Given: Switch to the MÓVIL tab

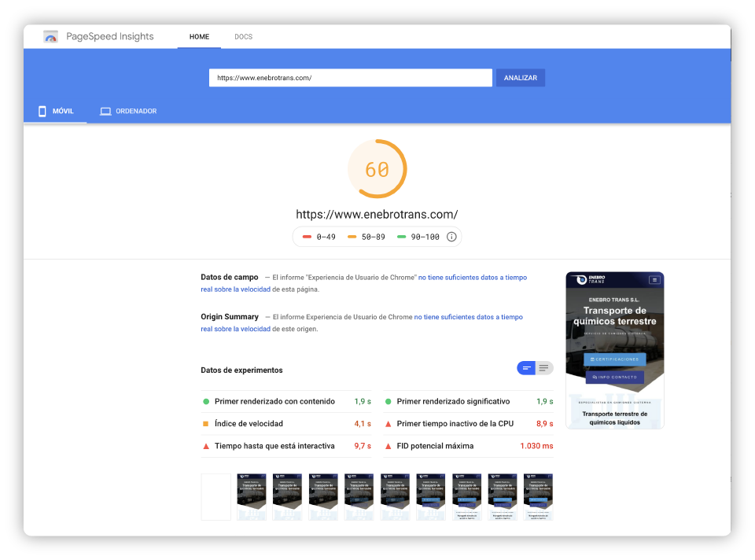Looking at the screenshot, I should pos(55,111).
